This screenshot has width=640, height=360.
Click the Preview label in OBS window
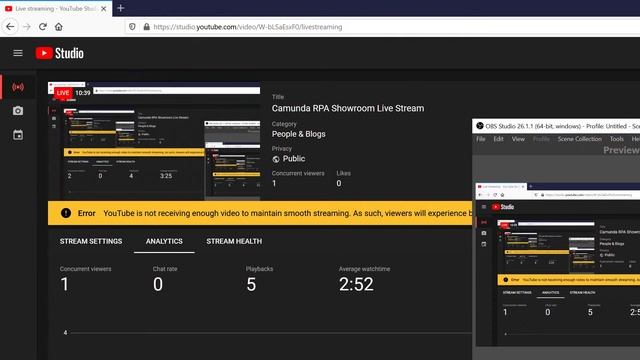point(621,150)
